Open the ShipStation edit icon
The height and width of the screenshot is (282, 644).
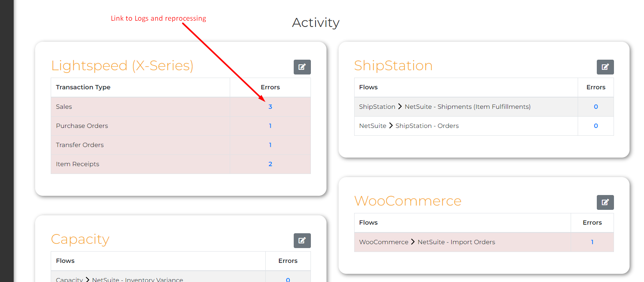605,67
